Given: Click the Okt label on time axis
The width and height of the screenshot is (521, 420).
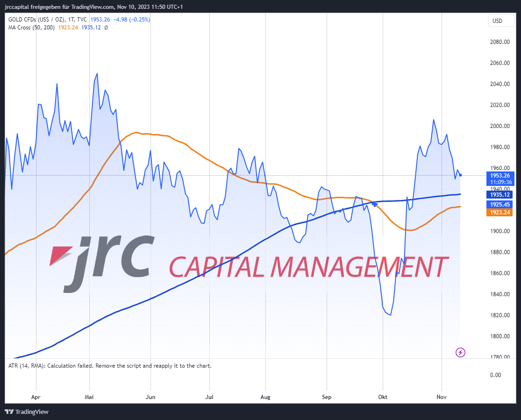Looking at the screenshot, I should coord(383,397).
